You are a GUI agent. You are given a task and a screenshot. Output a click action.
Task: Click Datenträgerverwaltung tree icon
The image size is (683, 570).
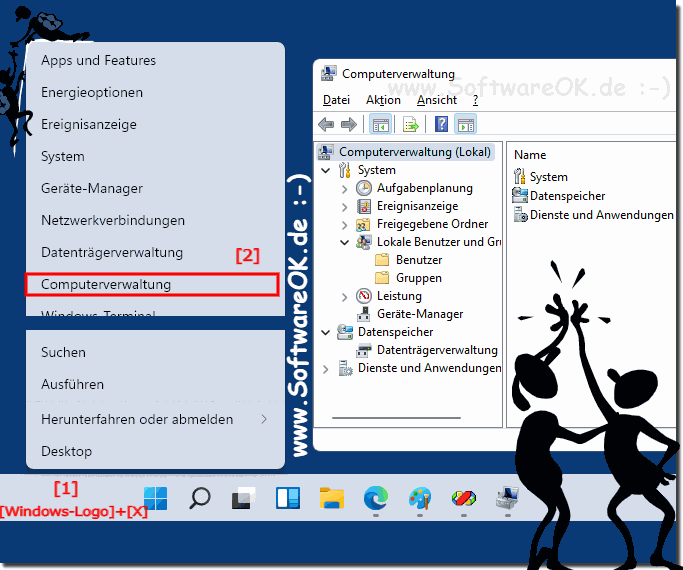(x=364, y=350)
